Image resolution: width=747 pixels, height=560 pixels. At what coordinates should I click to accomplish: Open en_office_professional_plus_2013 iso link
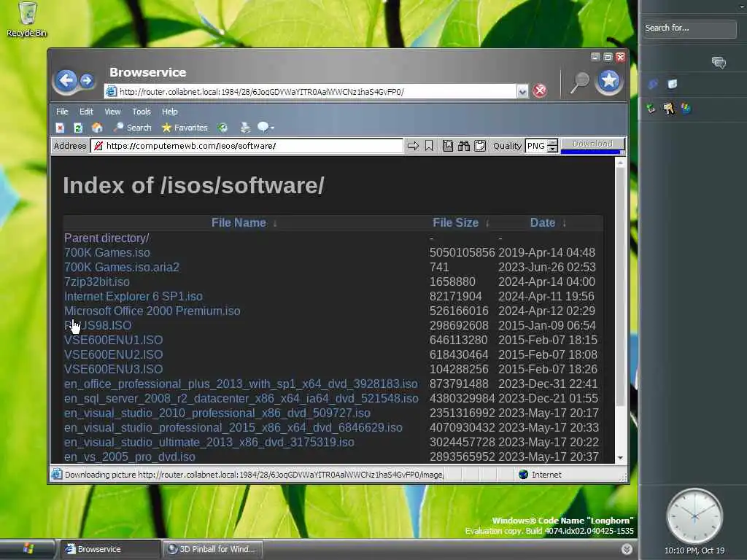point(241,384)
